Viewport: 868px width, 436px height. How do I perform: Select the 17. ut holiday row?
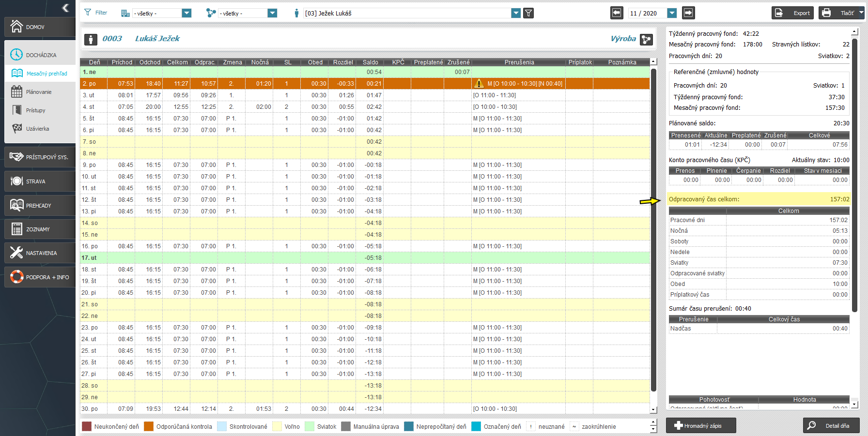[365, 258]
